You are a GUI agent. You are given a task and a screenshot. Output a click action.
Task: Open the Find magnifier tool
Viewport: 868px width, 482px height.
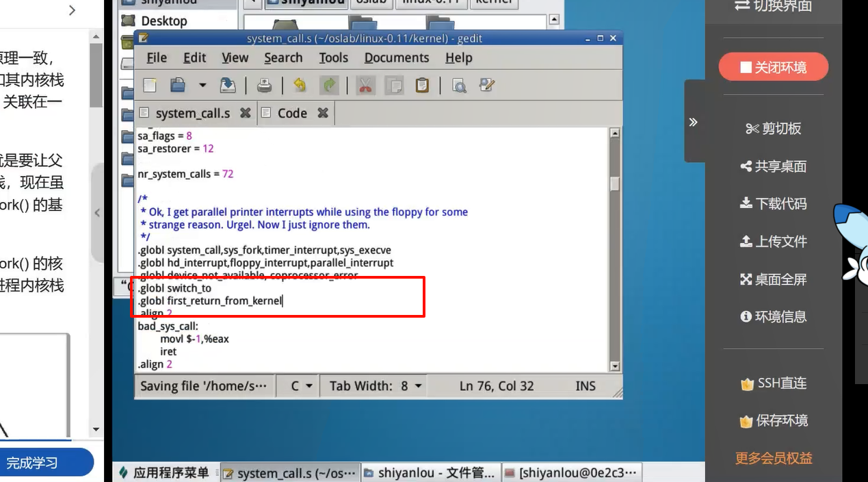tap(459, 86)
